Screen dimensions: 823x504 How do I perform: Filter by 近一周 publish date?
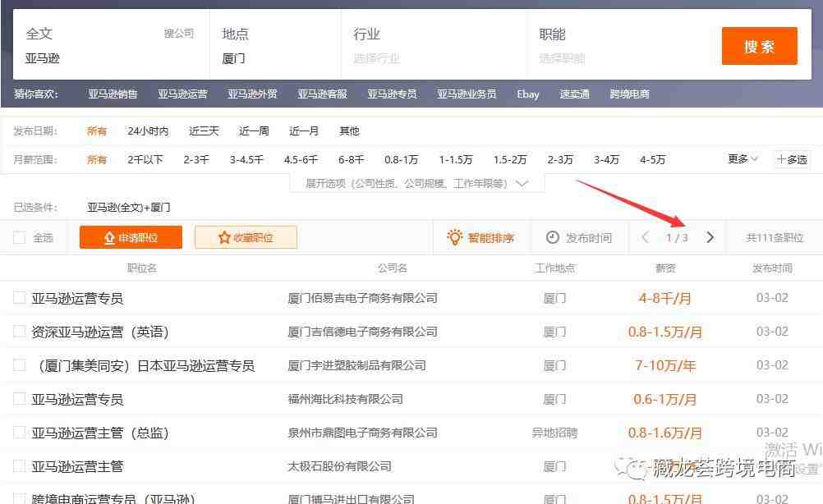(254, 131)
